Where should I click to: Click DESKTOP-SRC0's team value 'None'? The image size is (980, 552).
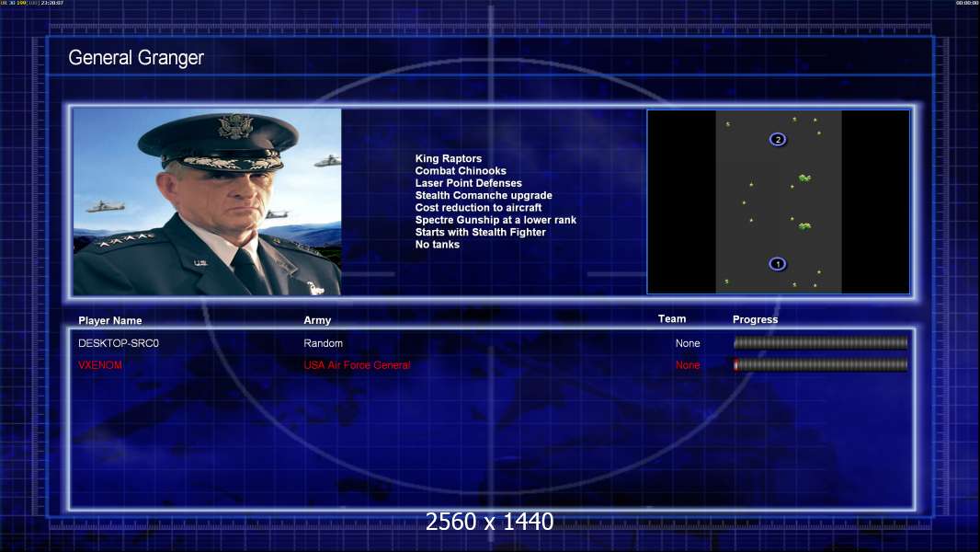tap(688, 343)
